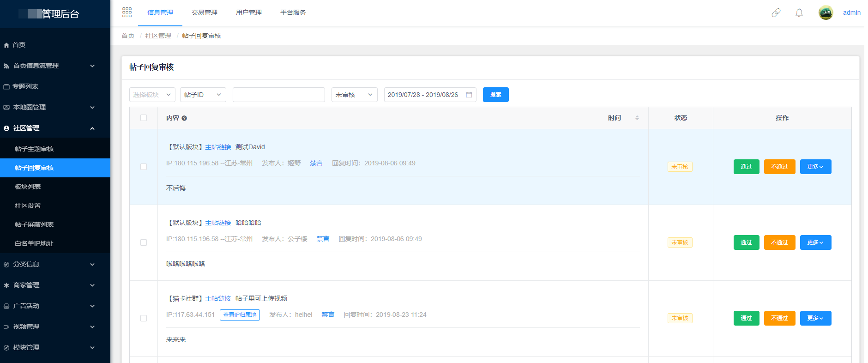The image size is (868, 363).
Task: Go to 首页 breadcrumb link
Action: click(128, 36)
